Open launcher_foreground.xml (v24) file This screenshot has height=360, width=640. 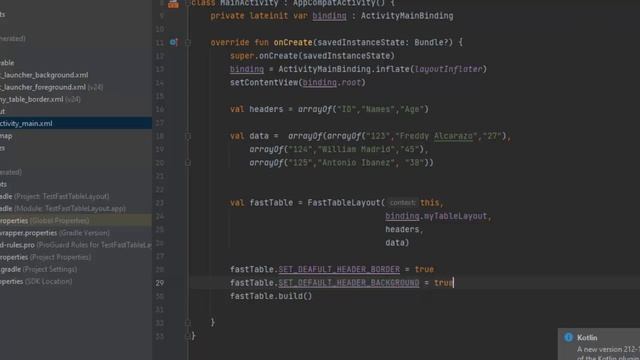pos(51,87)
